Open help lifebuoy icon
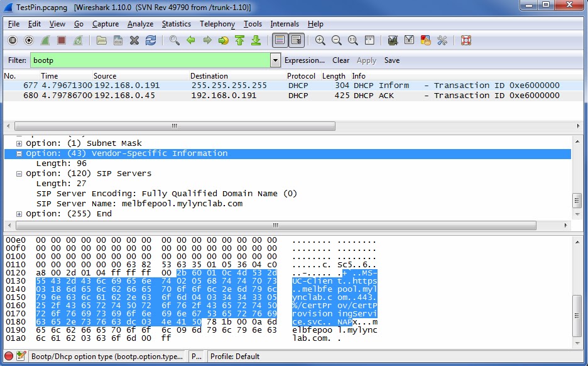Viewport: 588px width, 366px height. coord(465,40)
